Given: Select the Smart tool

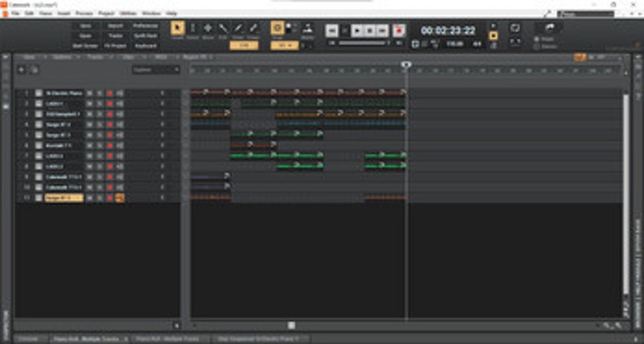Looking at the screenshot, I should coord(177,28).
